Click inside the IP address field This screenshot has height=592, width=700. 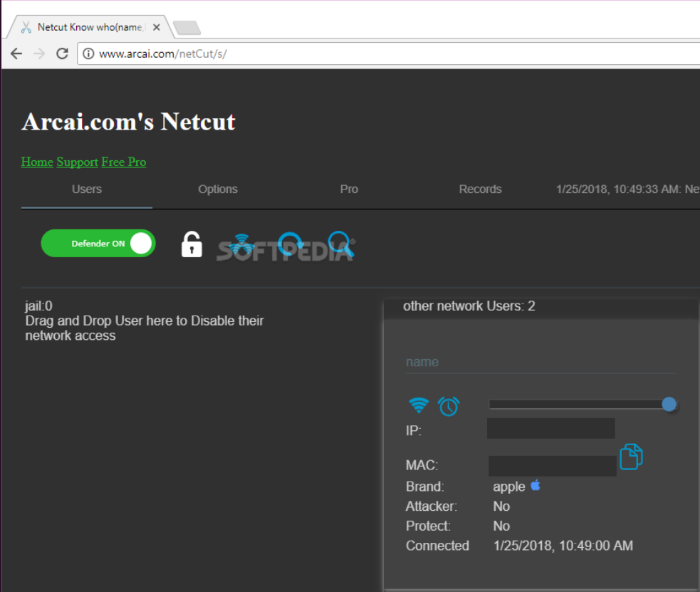pos(550,427)
